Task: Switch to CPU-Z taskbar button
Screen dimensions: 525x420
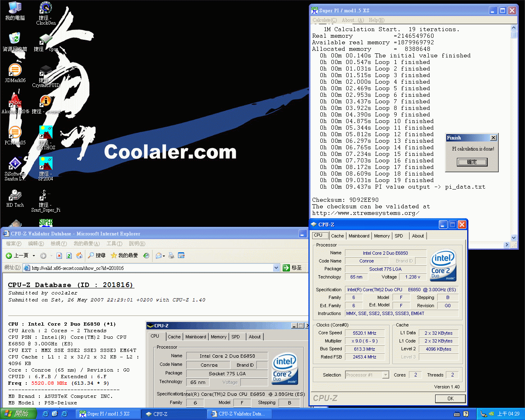Action: click(x=174, y=414)
